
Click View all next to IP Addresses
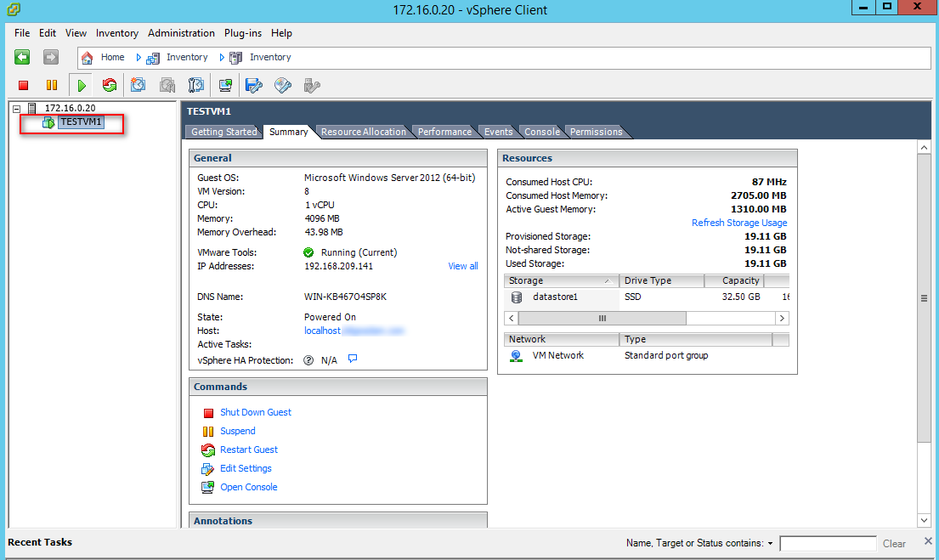(x=463, y=266)
